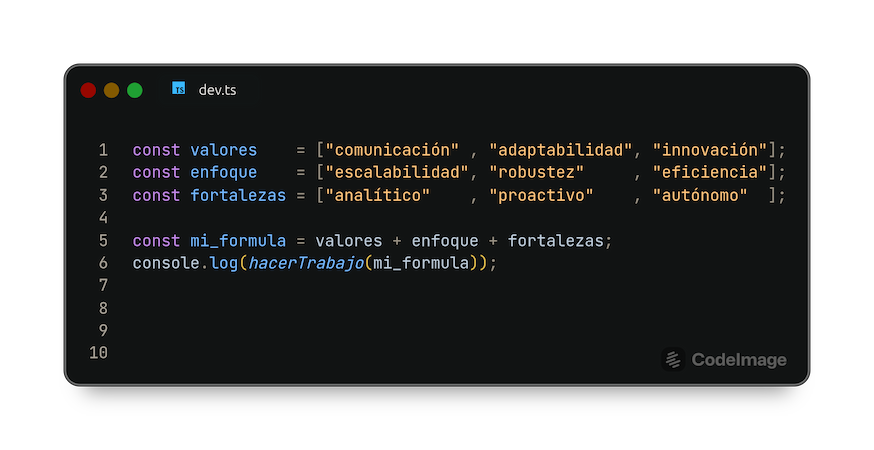Screen dimensions: 874x450
Task: Click the "comunicación" string
Action: click(x=392, y=150)
